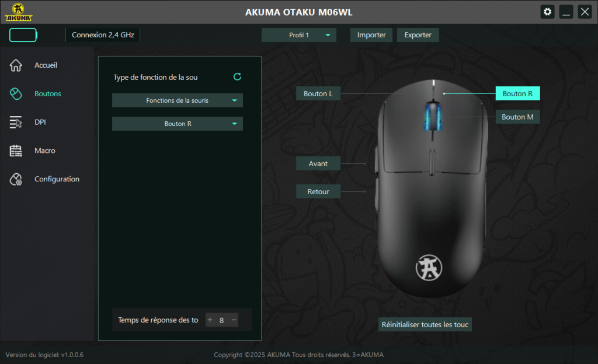This screenshot has height=364, width=598.
Task: Click the AKUMA logo in the title bar
Action: (18, 12)
